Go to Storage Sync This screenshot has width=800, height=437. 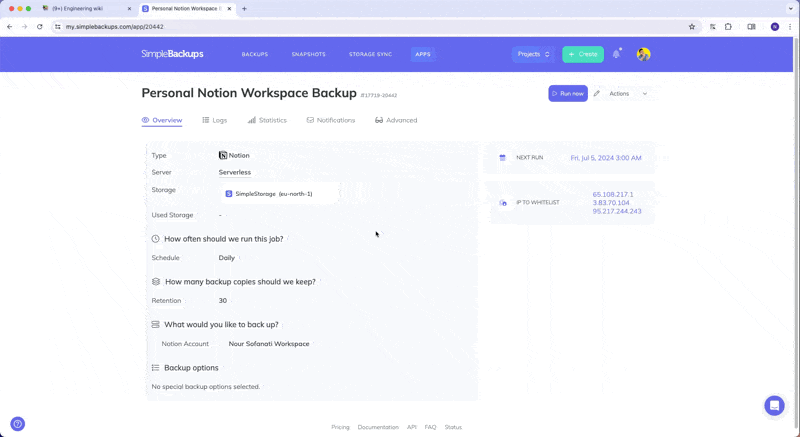point(370,54)
